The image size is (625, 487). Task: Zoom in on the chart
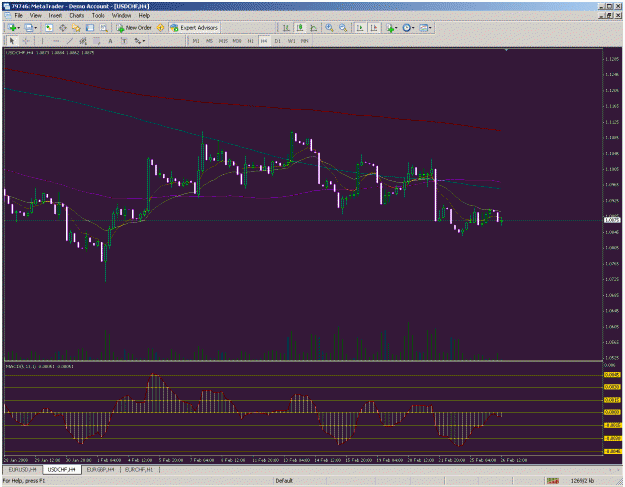tap(329, 28)
